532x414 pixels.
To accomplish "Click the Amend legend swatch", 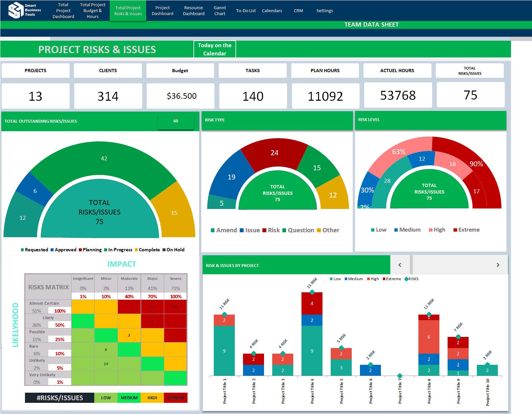I will coord(213,230).
